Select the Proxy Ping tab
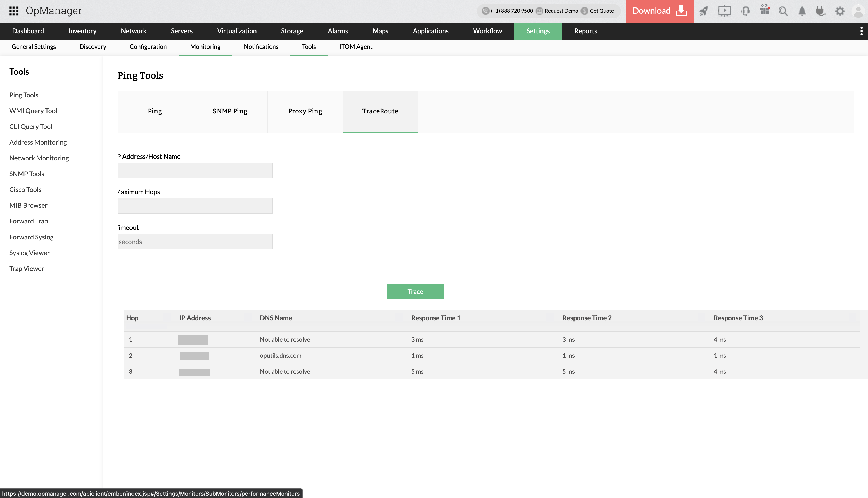Image resolution: width=868 pixels, height=498 pixels. point(305,111)
